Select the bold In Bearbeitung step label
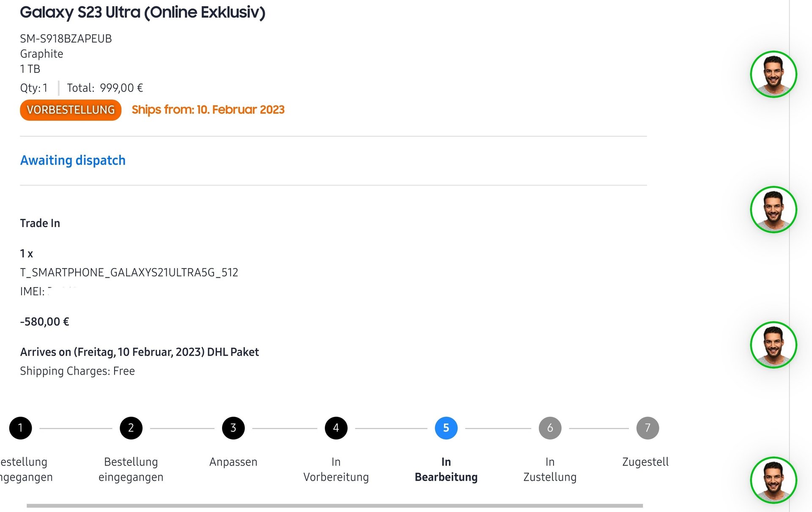Viewport: 812px width, 512px height. 446,469
